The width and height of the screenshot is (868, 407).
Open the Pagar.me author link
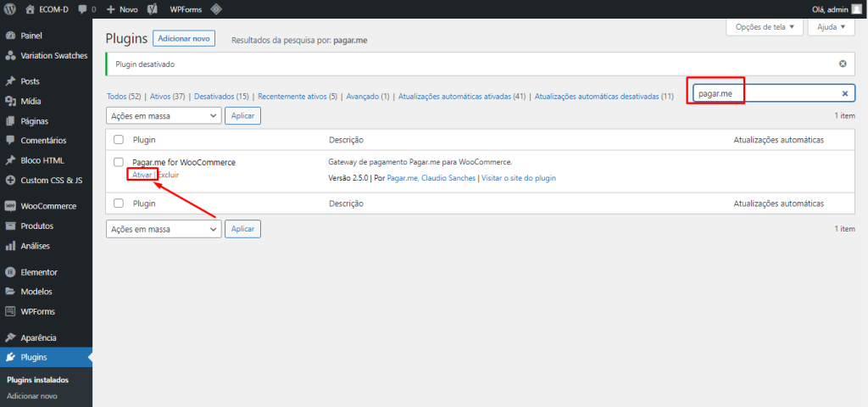coord(403,178)
